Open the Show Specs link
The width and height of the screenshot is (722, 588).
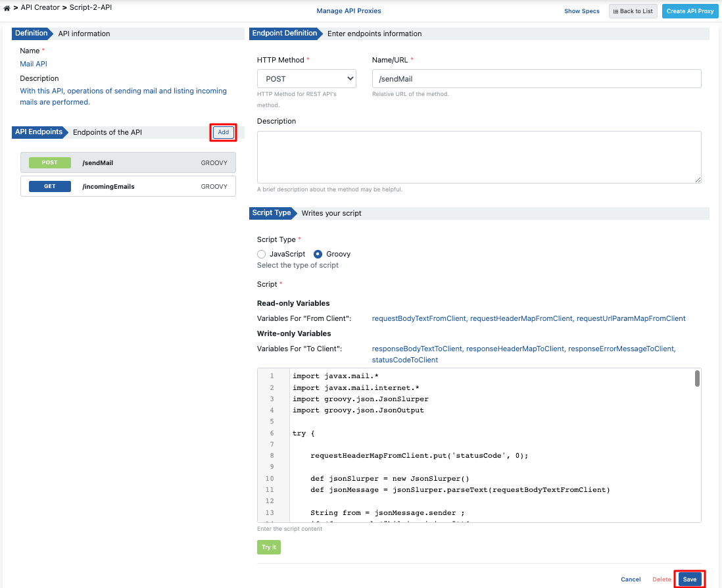click(x=581, y=11)
